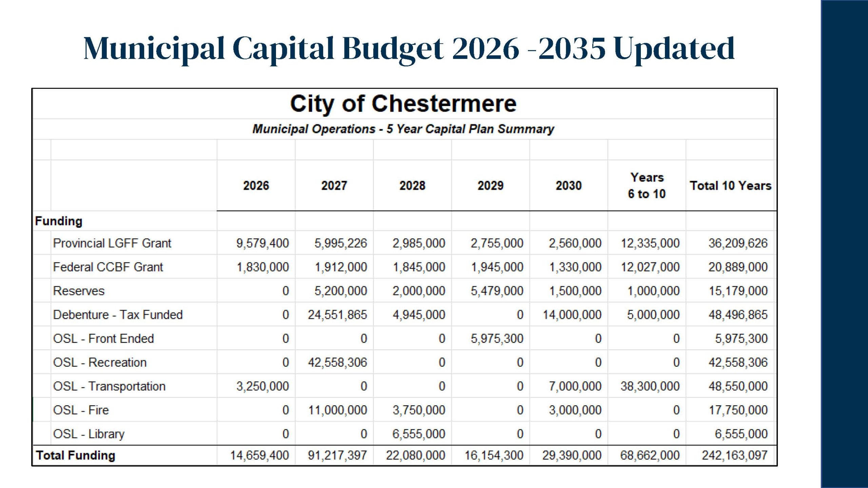
Task: Click the dark blue sidebar panel
Action: (x=844, y=244)
